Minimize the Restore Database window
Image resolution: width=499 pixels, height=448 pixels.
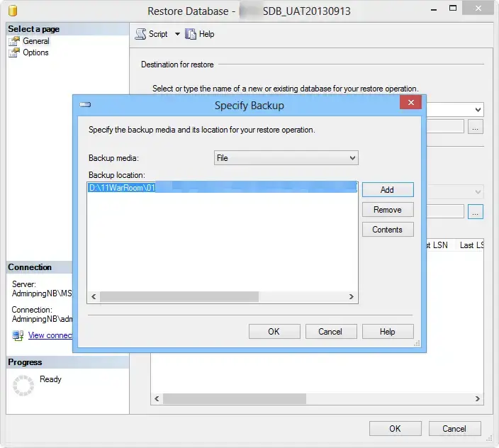434,9
